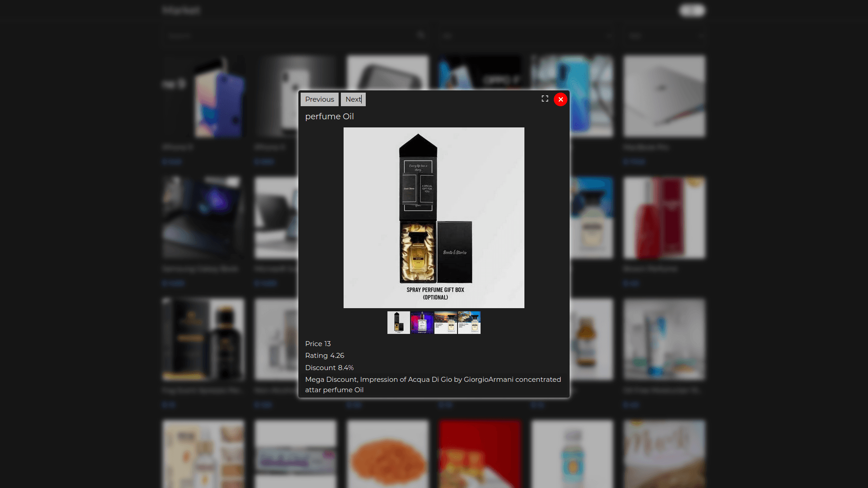Click the Previous product button
Screen dimensions: 868x488
[319, 99]
